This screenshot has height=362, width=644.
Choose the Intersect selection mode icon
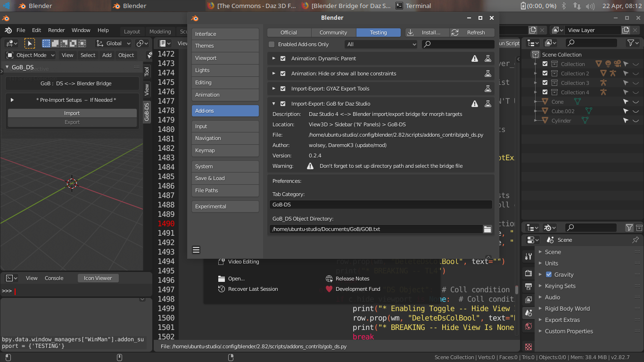pos(82,43)
